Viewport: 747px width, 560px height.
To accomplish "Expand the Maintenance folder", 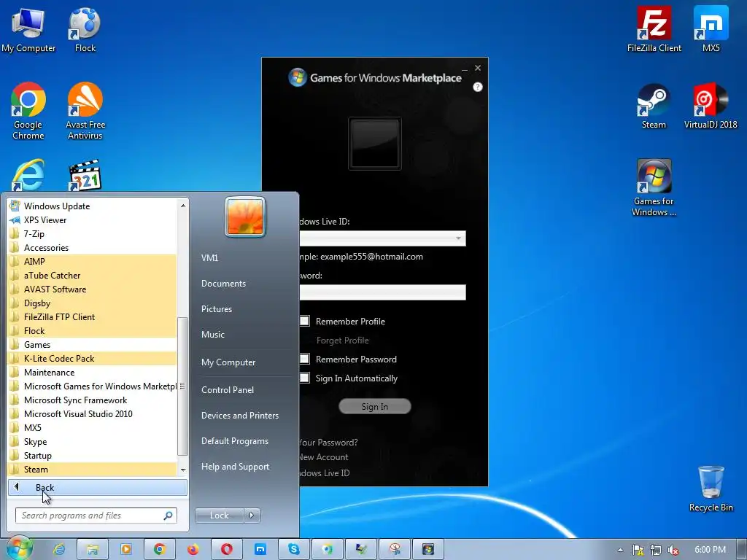I will pyautogui.click(x=93, y=373).
